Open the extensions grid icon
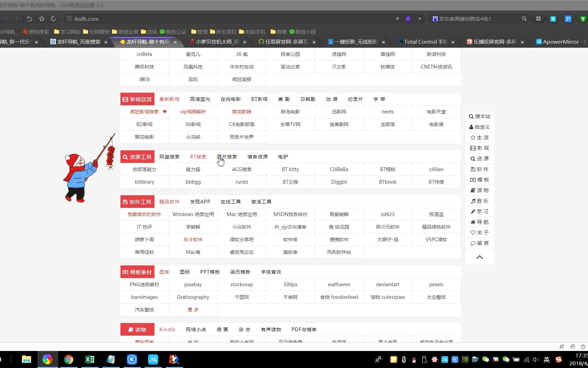Viewport: 588px width, 368px height. click(538, 19)
